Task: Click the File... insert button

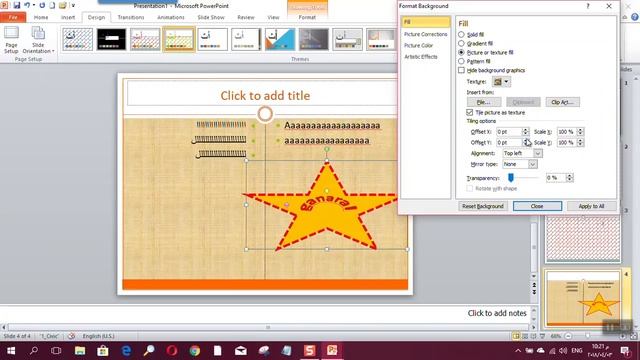Action: click(484, 102)
